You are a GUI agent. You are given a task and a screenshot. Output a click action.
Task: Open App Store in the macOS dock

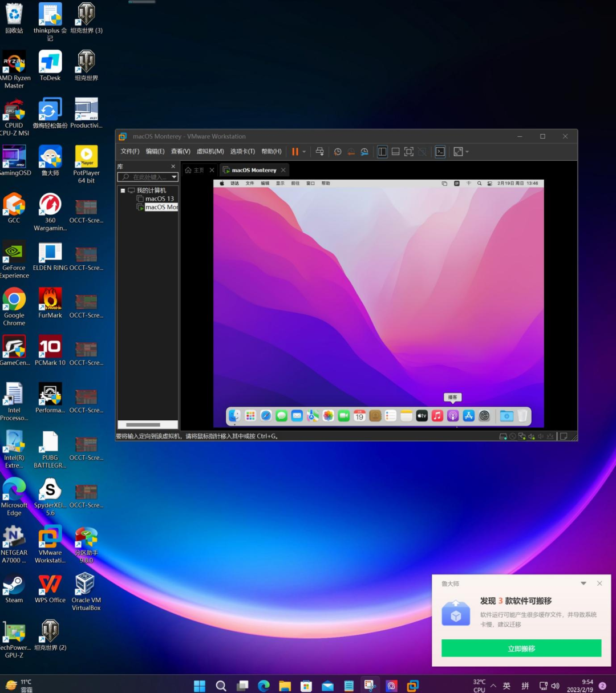coord(469,416)
